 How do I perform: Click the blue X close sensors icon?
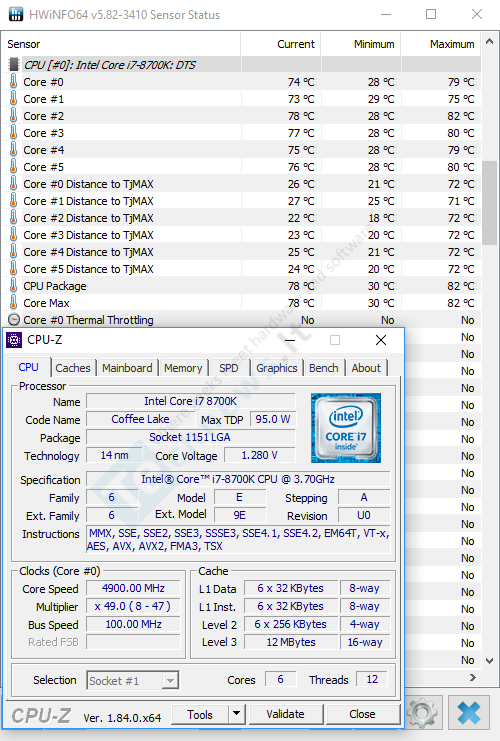(469, 712)
